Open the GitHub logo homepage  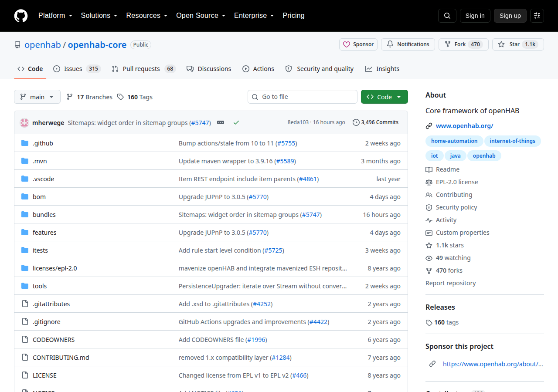point(21,16)
